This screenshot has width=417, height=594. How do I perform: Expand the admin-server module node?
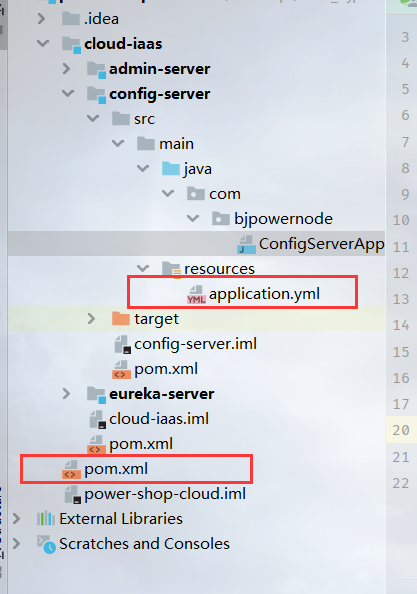pos(67,69)
